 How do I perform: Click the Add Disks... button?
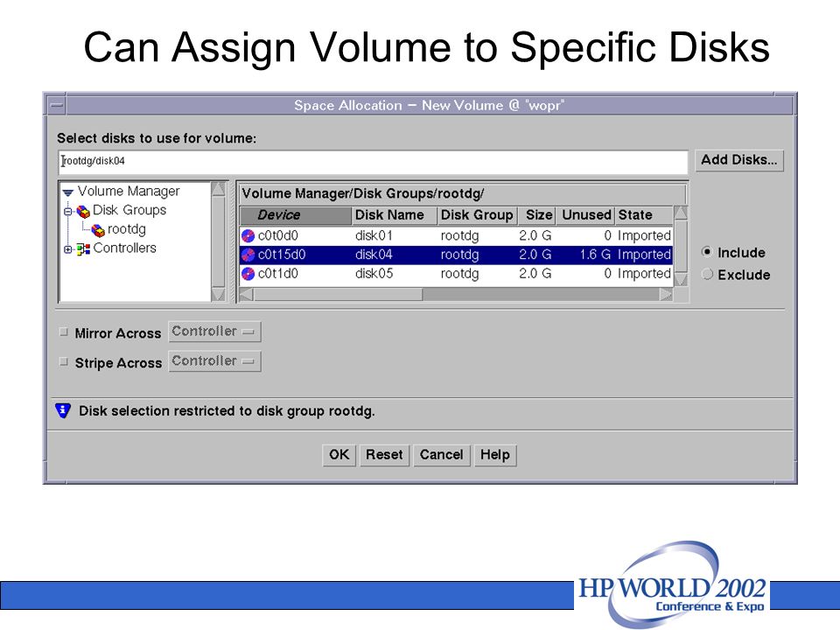point(739,160)
